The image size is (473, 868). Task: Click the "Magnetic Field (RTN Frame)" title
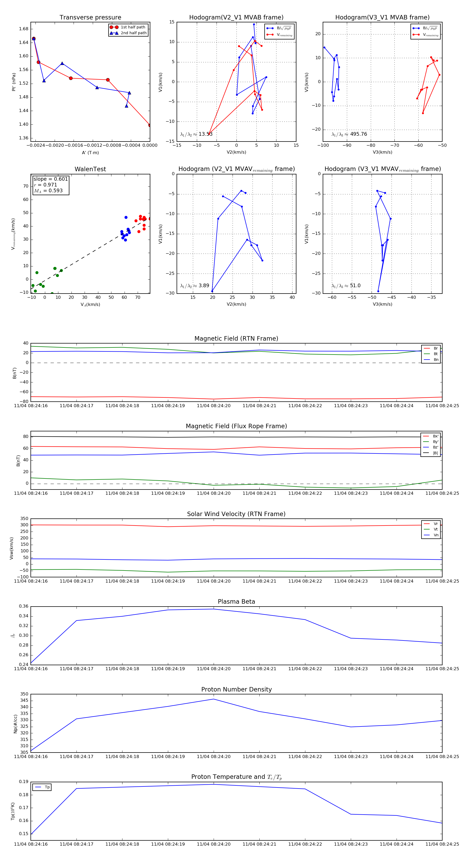(x=236, y=339)
